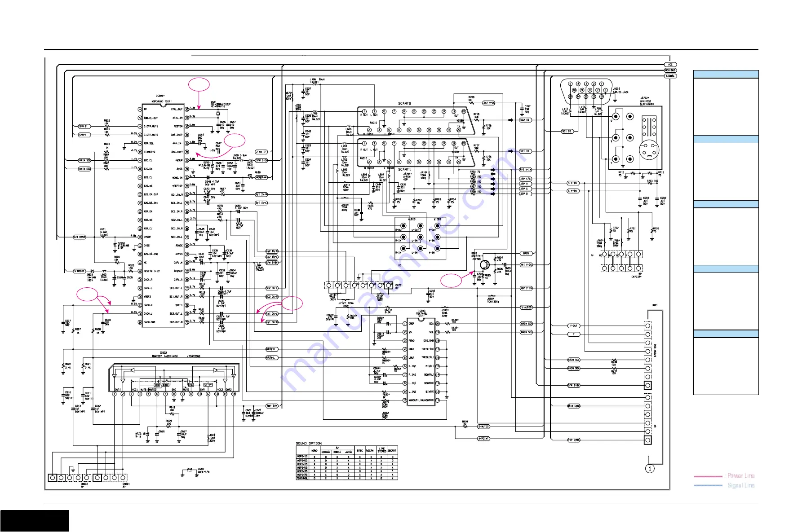Select the S C-IN signal tag
This screenshot has width=802, height=532.
tap(573, 183)
